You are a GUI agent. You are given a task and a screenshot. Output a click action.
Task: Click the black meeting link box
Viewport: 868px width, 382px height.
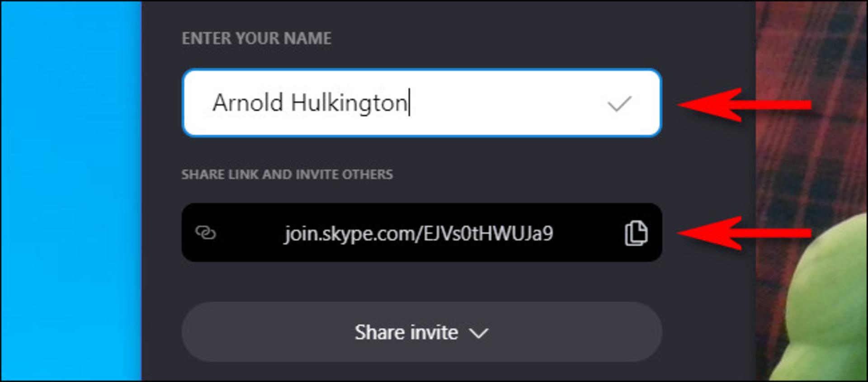(x=422, y=232)
